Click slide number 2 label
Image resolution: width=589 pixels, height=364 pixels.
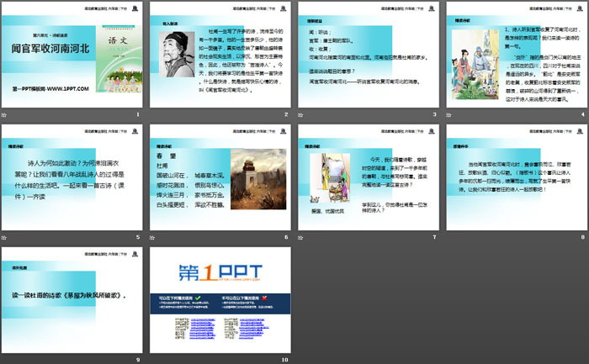click(286, 114)
